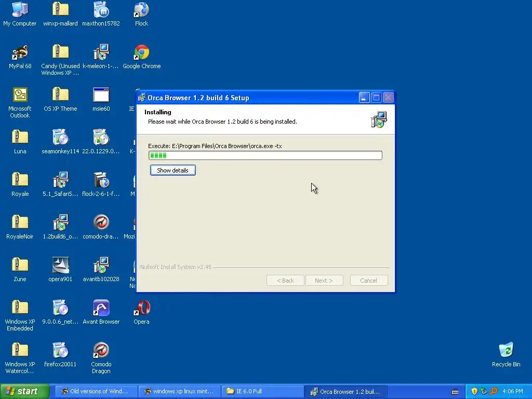Click Orca Browser 1.2 buil... taskbar button

(346, 391)
